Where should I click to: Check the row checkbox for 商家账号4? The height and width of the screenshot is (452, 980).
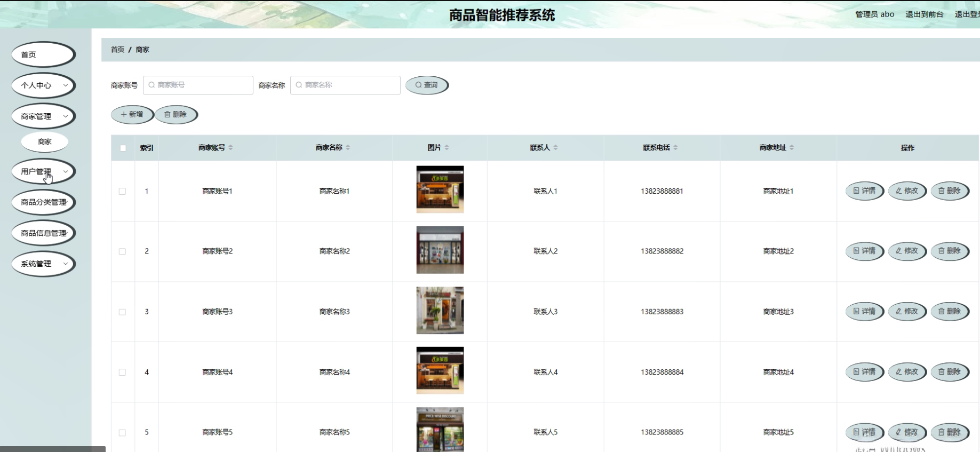click(123, 372)
